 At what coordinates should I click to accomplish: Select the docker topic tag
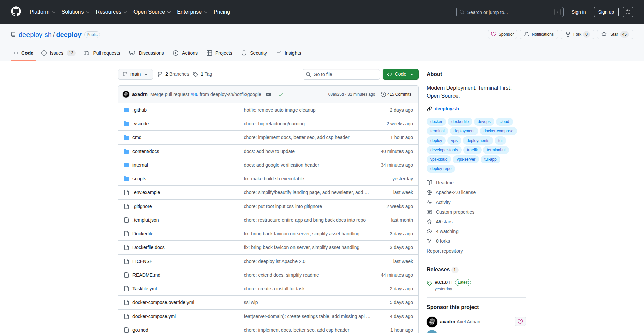point(436,122)
